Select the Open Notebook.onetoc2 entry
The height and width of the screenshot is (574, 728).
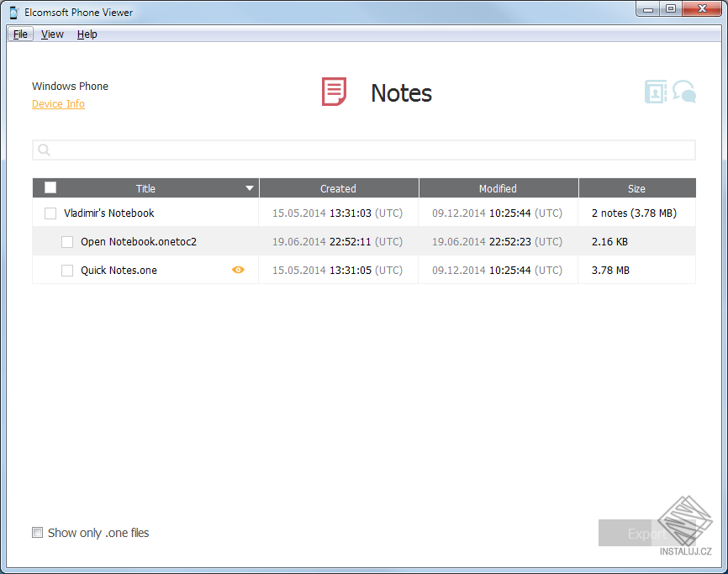click(139, 242)
